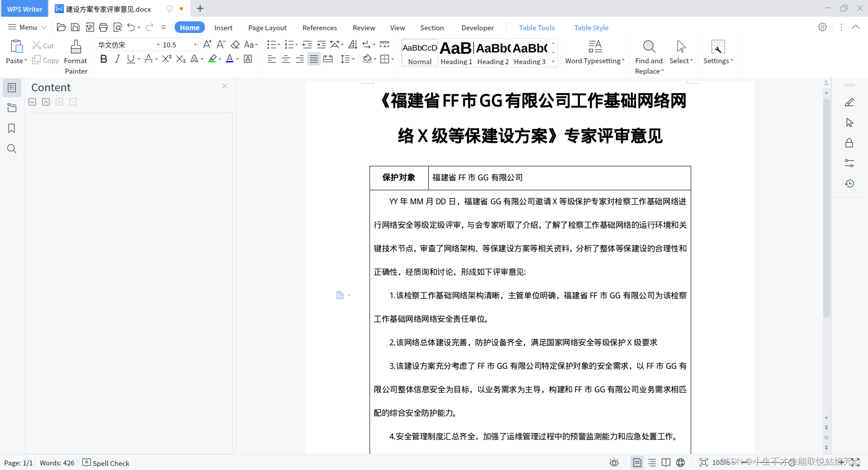Apply the Heading 2 style

493,53
